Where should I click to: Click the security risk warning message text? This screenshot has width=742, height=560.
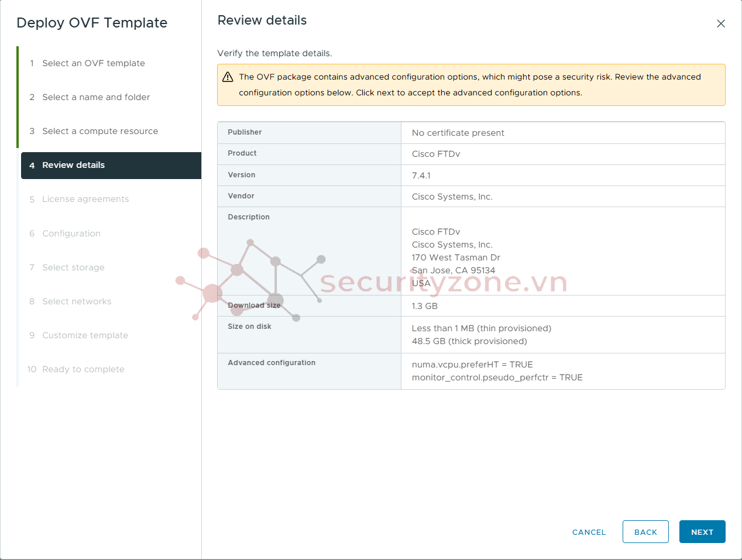(x=470, y=85)
